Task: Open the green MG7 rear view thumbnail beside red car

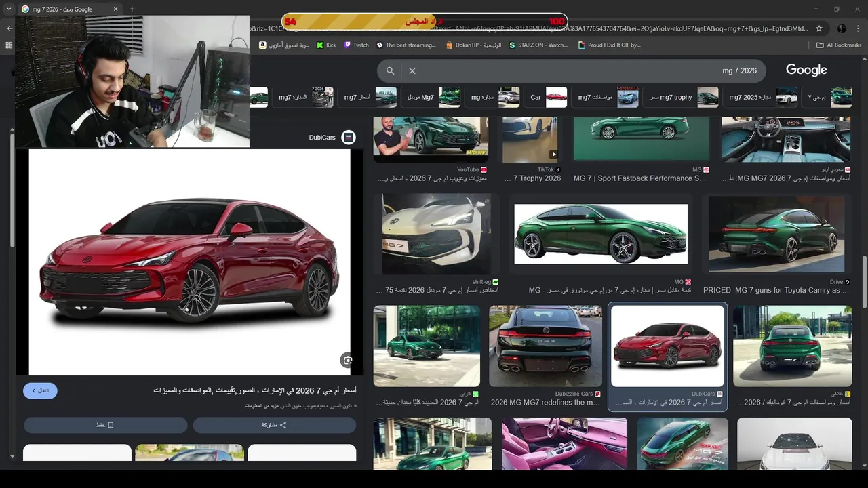Action: pos(792,346)
